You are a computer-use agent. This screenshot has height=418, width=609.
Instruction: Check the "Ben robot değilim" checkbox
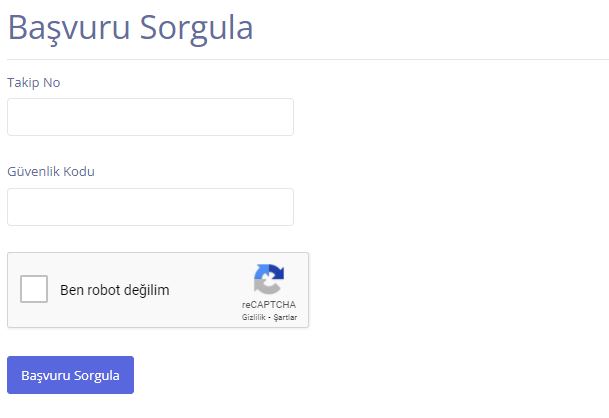tap(34, 290)
